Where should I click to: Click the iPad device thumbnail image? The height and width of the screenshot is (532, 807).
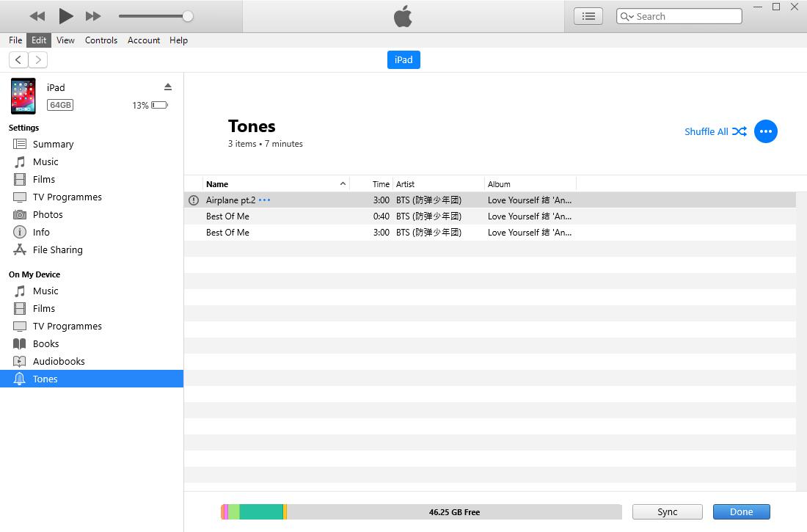coord(23,96)
